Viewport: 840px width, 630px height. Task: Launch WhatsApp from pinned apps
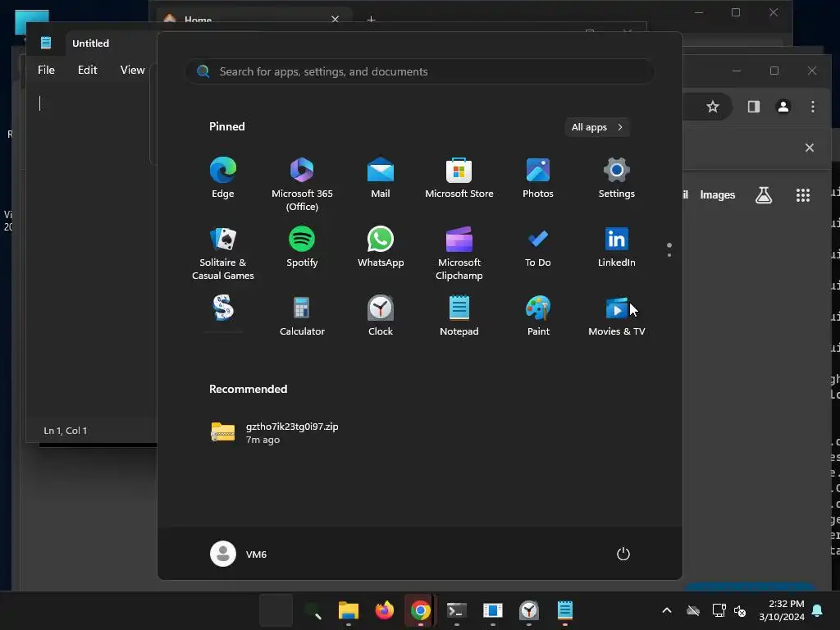click(x=381, y=247)
